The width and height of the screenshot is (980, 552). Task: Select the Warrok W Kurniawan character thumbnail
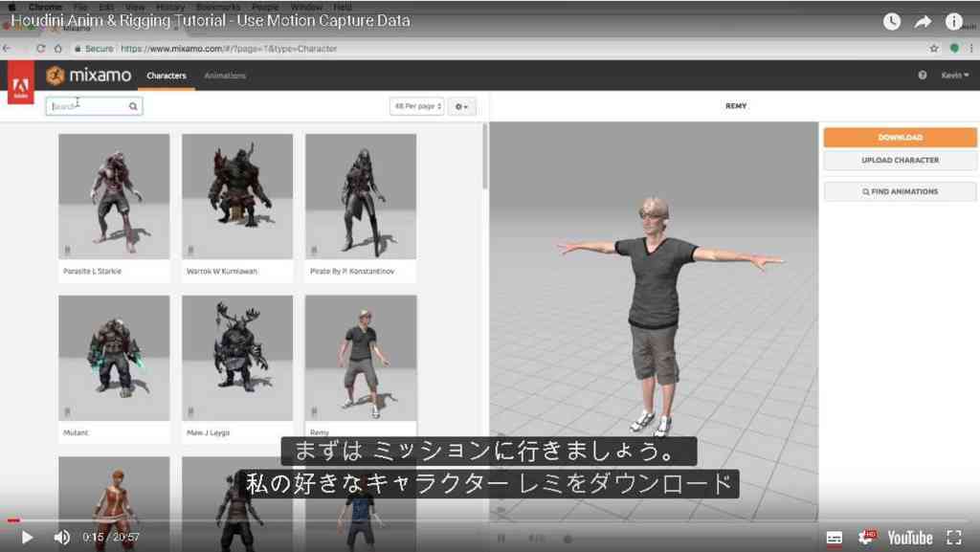pos(237,196)
